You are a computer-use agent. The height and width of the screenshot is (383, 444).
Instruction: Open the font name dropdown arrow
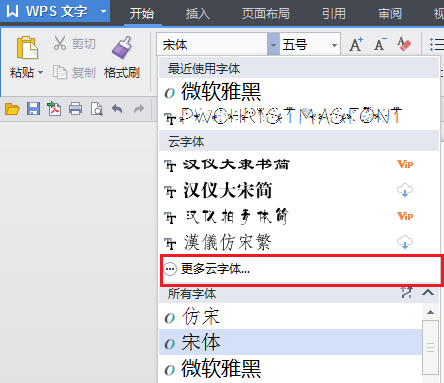tap(273, 44)
